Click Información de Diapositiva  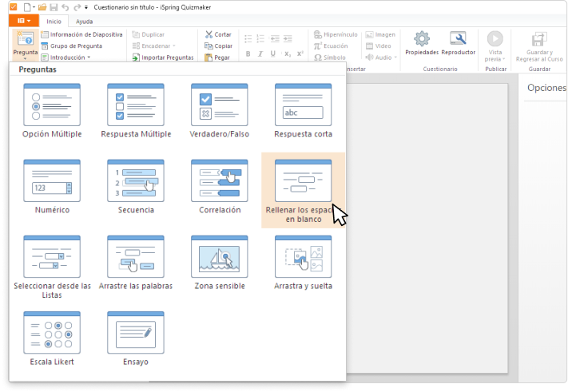[81, 35]
